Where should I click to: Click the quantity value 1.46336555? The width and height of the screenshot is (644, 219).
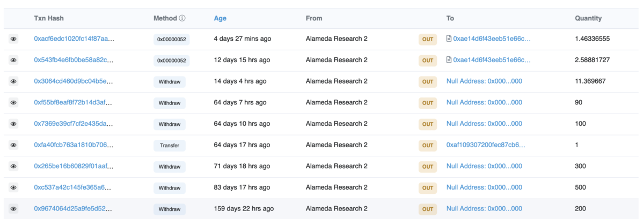click(x=592, y=39)
